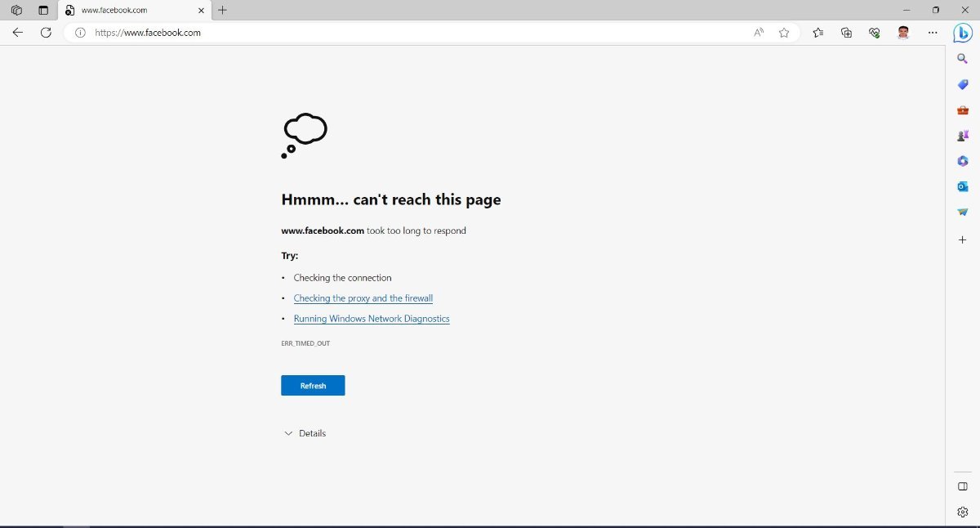Open the sidebar Microsoft 365 icon
980x528 pixels.
click(x=962, y=161)
